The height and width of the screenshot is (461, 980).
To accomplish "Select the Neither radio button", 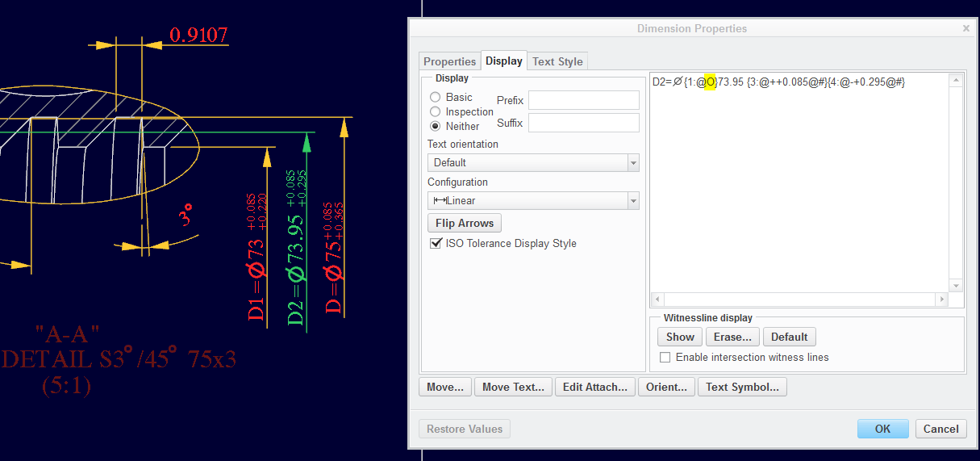I will (x=436, y=126).
